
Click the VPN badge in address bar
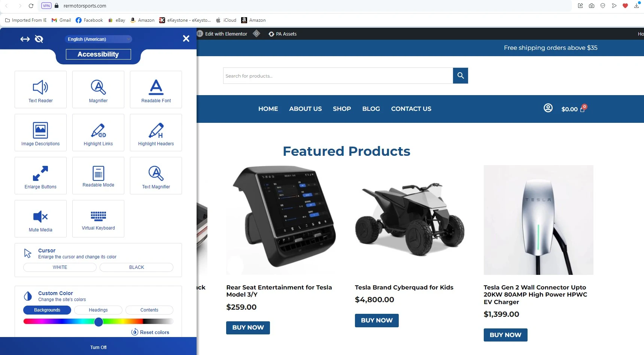[x=46, y=6]
